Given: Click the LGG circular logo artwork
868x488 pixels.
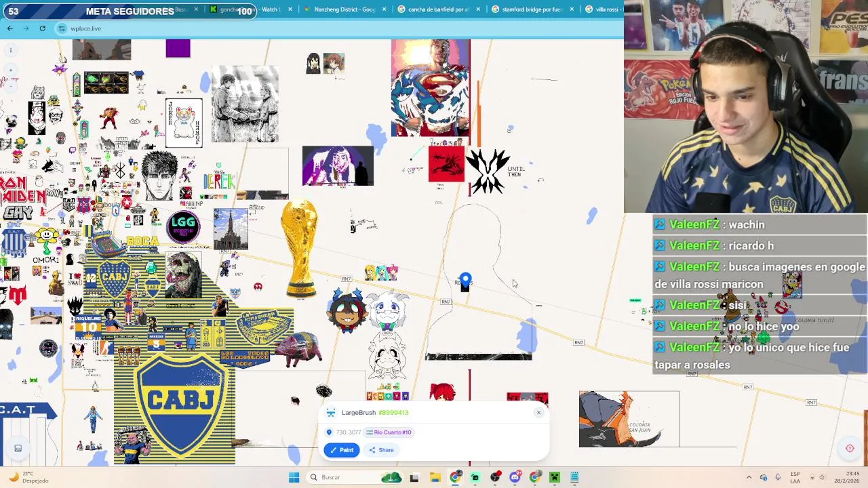Looking at the screenshot, I should coord(183,226).
